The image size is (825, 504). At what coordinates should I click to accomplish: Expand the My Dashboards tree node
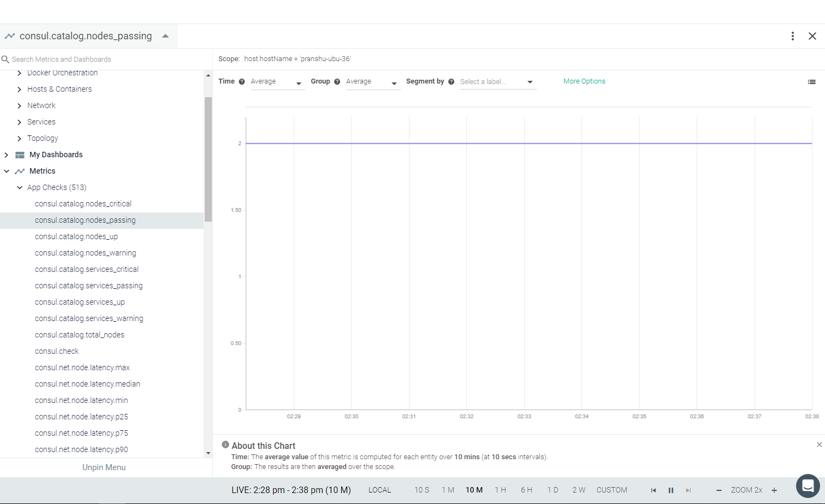(x=7, y=155)
